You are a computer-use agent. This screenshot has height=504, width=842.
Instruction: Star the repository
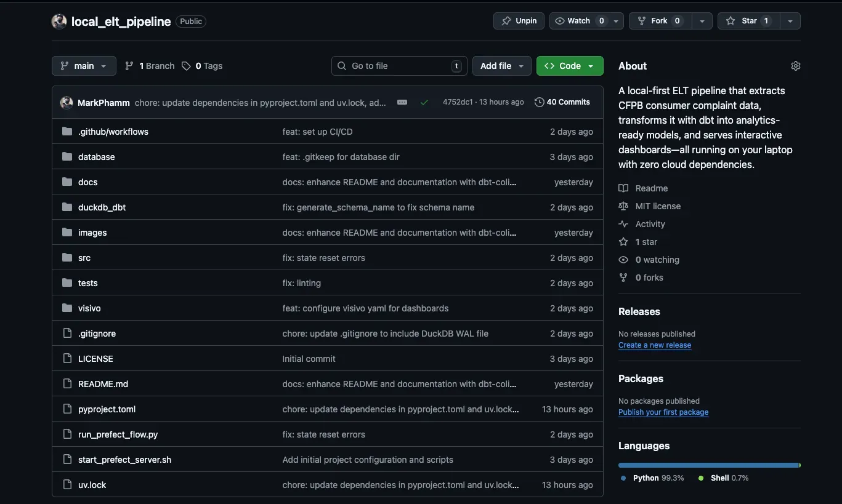coord(747,20)
